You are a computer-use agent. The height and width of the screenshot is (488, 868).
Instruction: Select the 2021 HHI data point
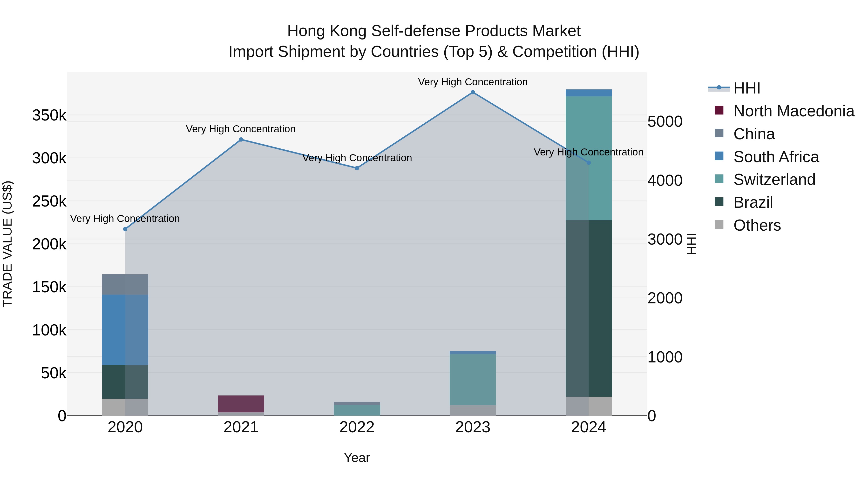click(241, 140)
